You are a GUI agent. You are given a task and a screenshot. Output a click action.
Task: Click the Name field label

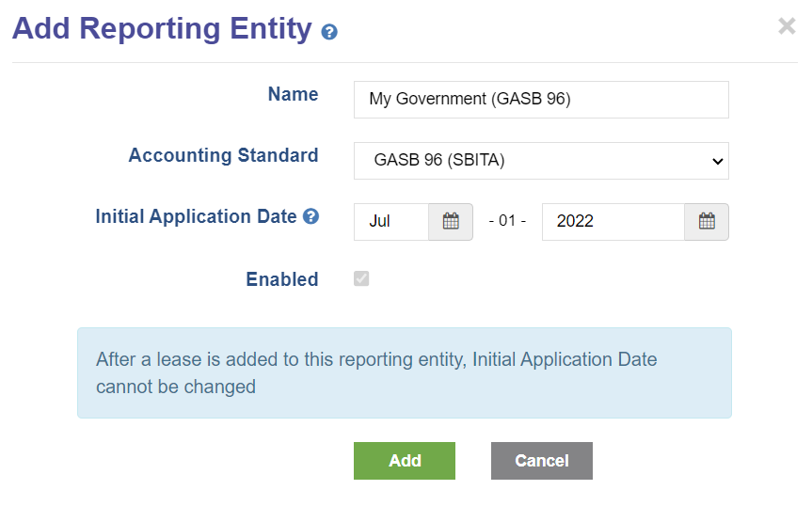(x=293, y=94)
